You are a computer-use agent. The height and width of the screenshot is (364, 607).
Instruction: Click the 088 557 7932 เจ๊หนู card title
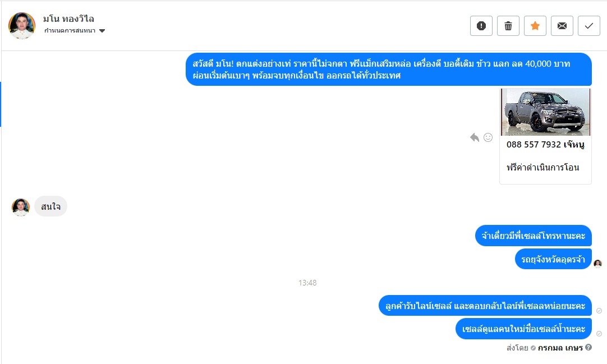click(x=545, y=145)
